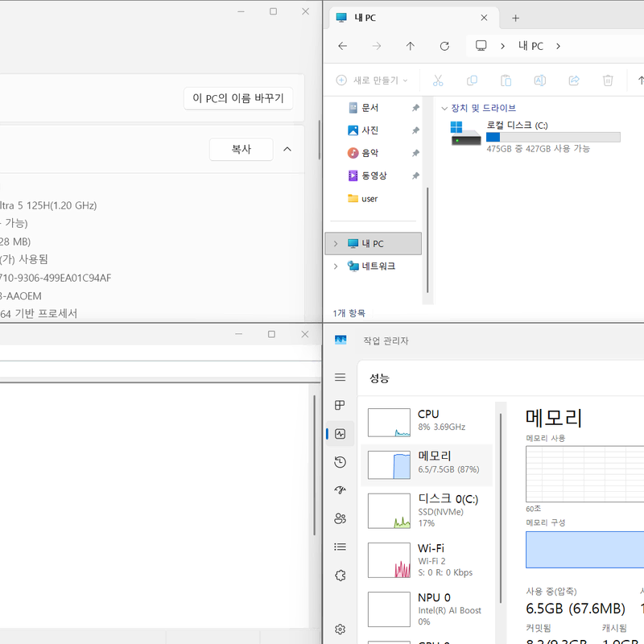Open Task Manager App history icon

pos(340,462)
